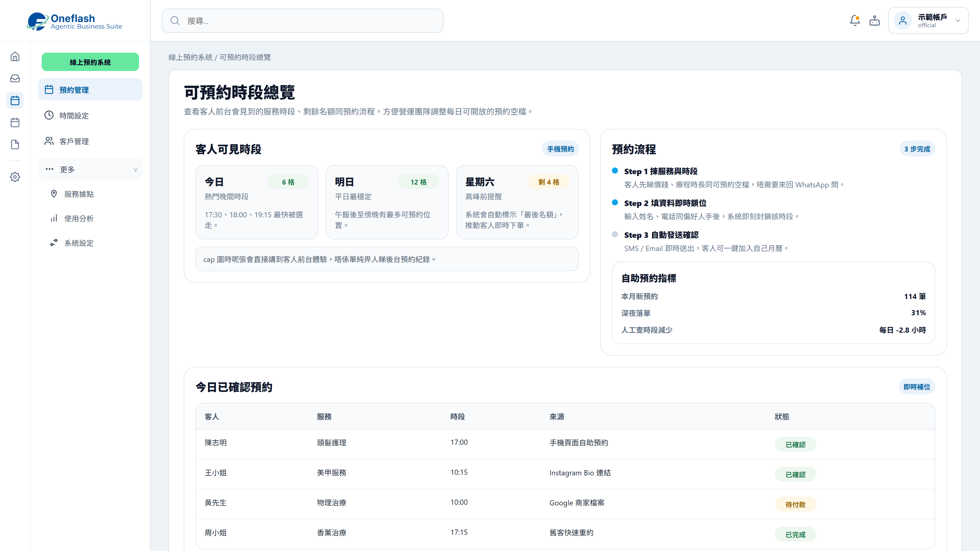
Task: Click the 待付款 status badge
Action: coord(796,504)
